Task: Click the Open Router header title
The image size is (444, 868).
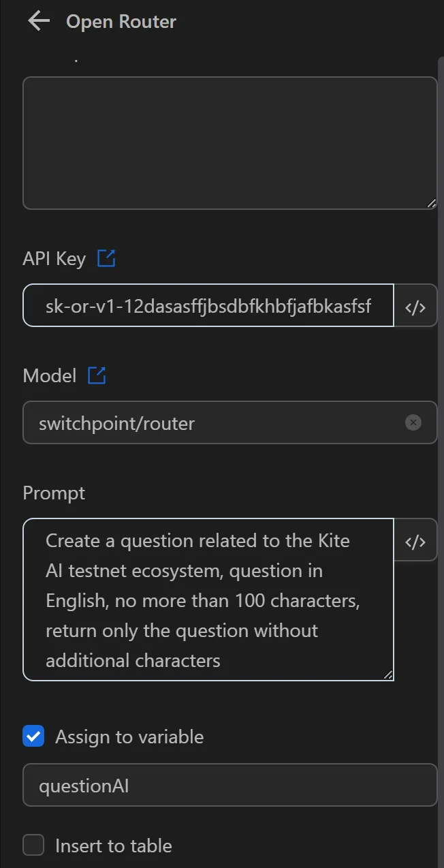Action: point(121,21)
